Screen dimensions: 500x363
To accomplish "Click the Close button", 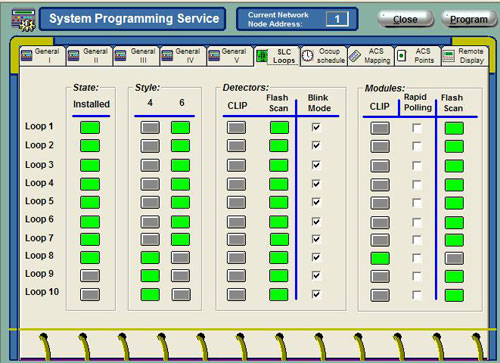I will click(405, 19).
